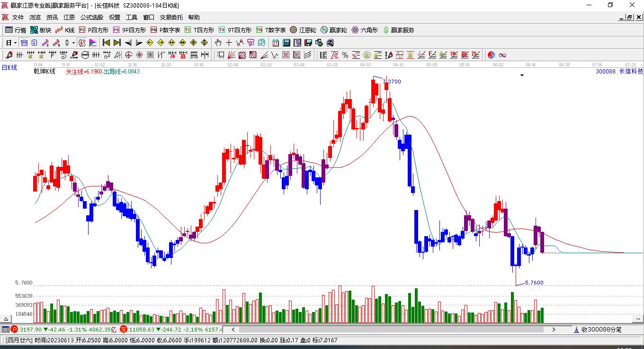644x349 pixels.
Task: Click the yellow left-arrow diamond icon
Action: coord(150,43)
